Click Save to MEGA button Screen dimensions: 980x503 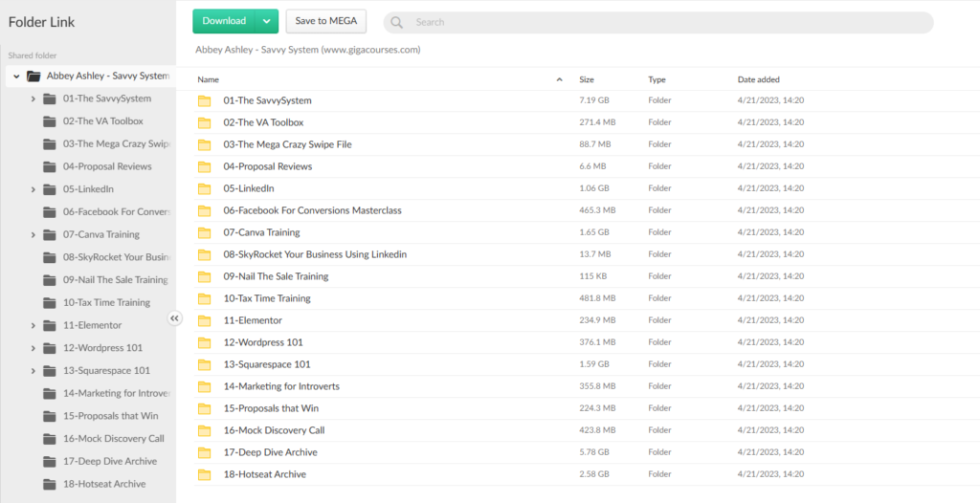(325, 21)
